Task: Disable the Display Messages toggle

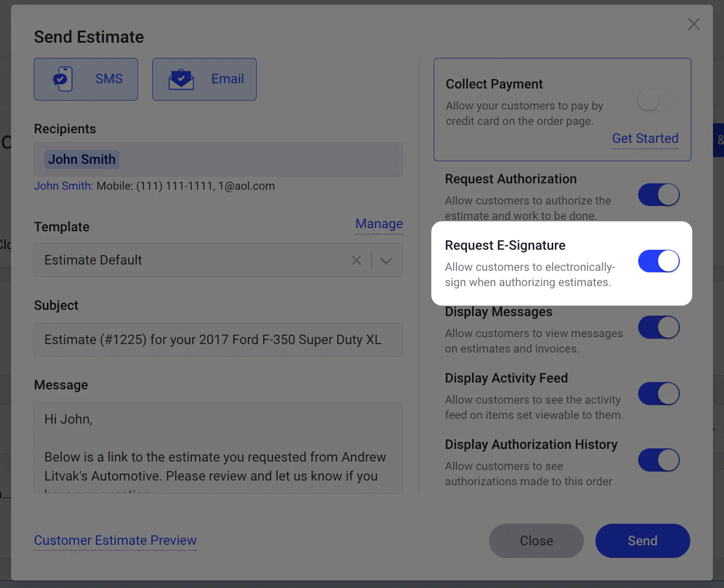Action: [x=659, y=327]
